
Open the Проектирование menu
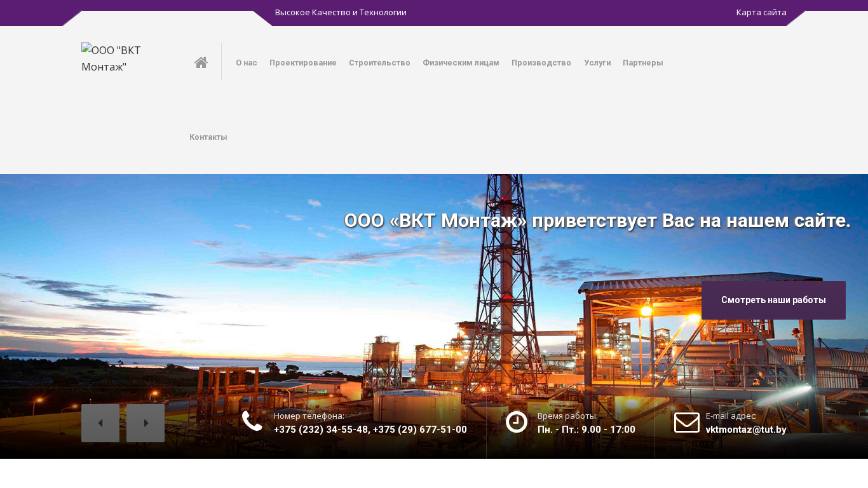tap(303, 63)
